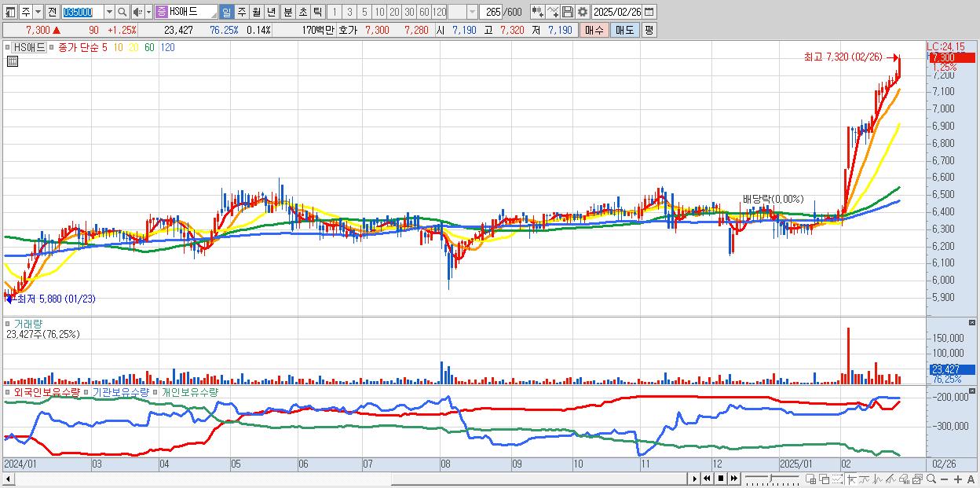The width and height of the screenshot is (980, 488).
Task: Click the 종가 단순 5 moving average legend
Action: click(83, 48)
